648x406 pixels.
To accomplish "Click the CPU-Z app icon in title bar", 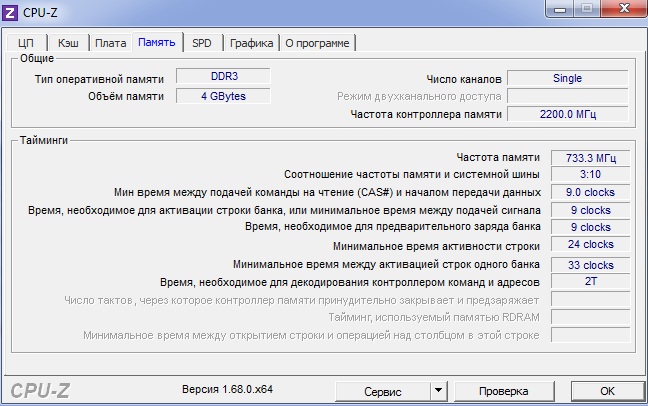I will point(10,12).
